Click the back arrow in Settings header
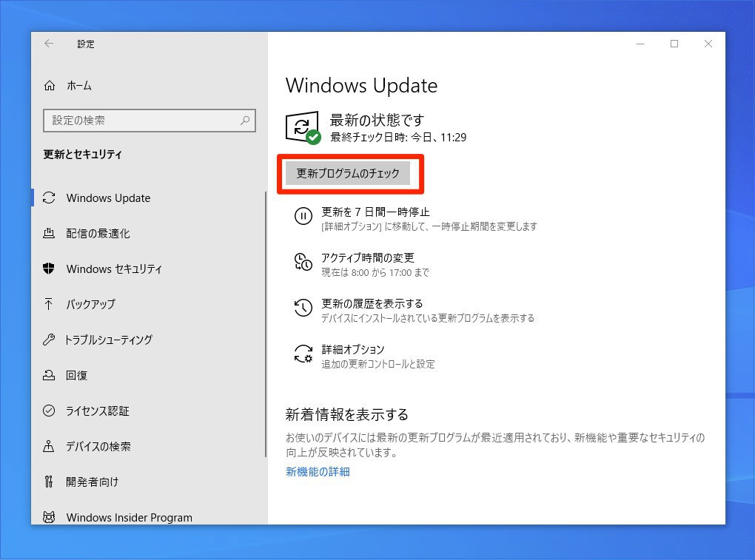The height and width of the screenshot is (560, 755). (x=49, y=44)
